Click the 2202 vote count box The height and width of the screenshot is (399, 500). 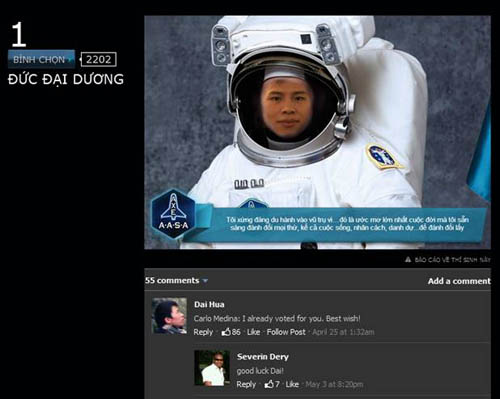coord(99,60)
